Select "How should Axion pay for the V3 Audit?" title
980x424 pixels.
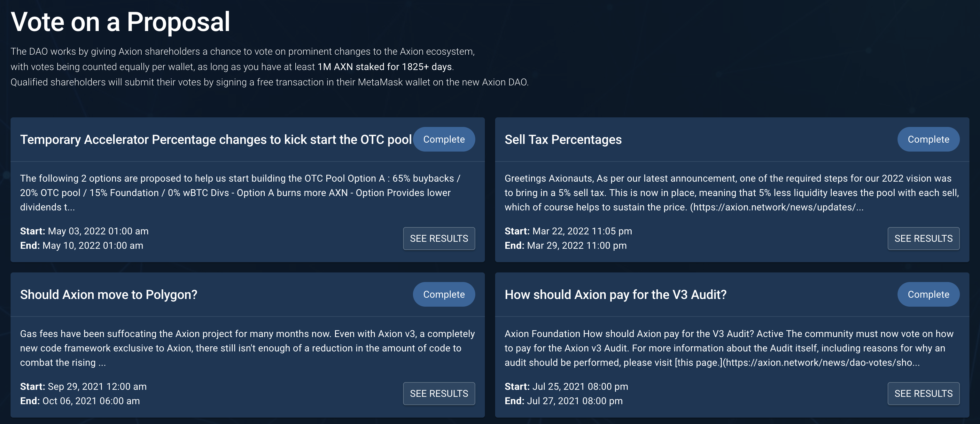[615, 294]
